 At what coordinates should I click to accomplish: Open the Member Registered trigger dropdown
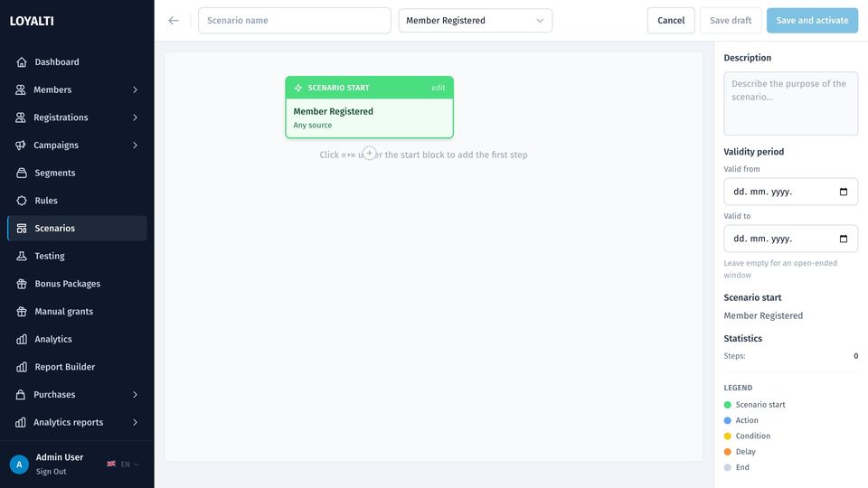click(475, 21)
